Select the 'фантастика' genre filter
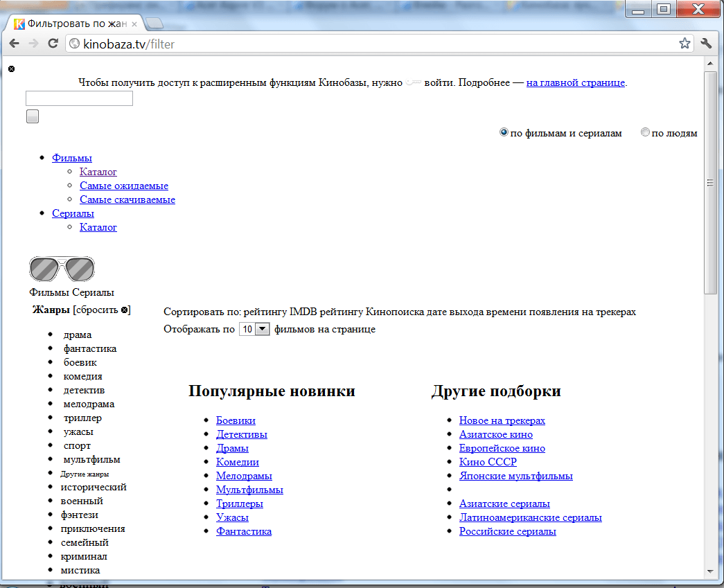 point(90,348)
